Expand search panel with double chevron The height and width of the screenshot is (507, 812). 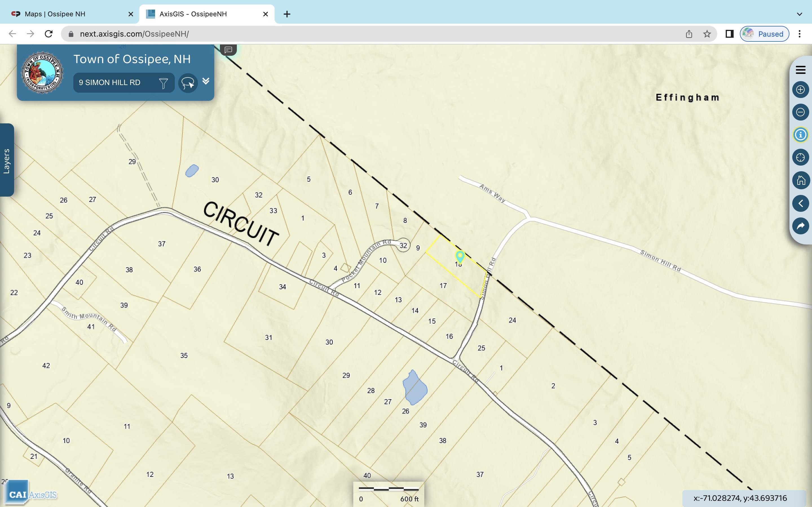click(x=206, y=81)
